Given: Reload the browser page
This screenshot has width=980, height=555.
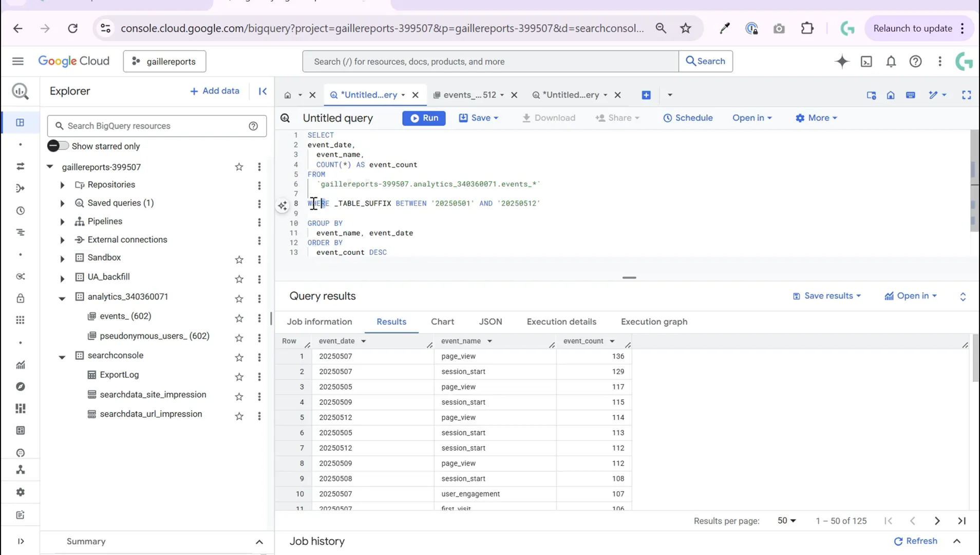Looking at the screenshot, I should pyautogui.click(x=73, y=28).
